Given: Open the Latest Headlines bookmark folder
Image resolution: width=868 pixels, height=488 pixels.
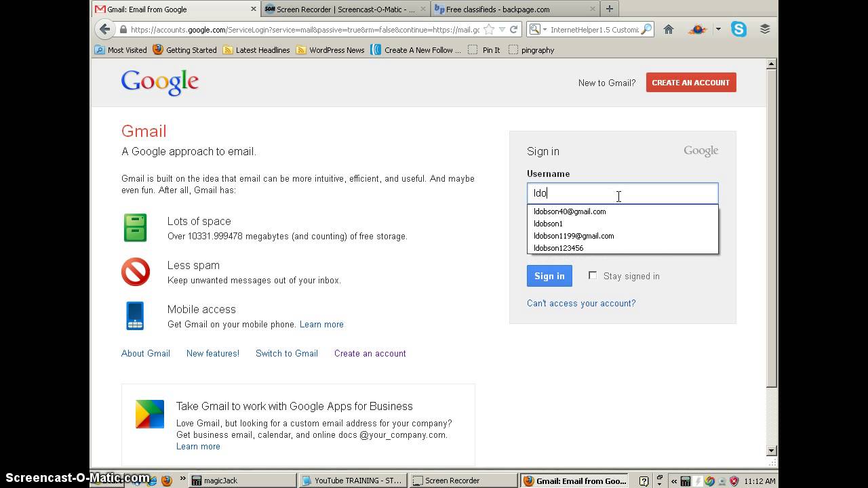Looking at the screenshot, I should (256, 49).
